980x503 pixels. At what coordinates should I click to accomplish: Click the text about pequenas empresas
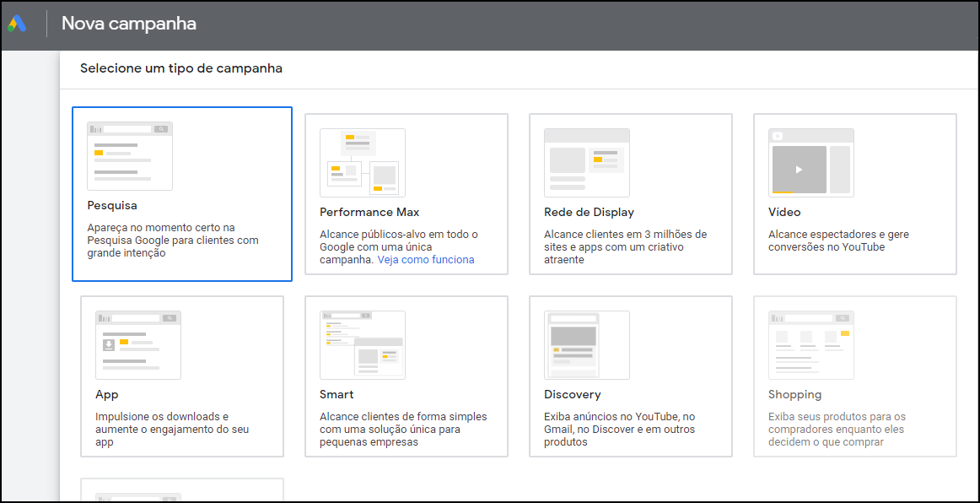click(x=403, y=430)
